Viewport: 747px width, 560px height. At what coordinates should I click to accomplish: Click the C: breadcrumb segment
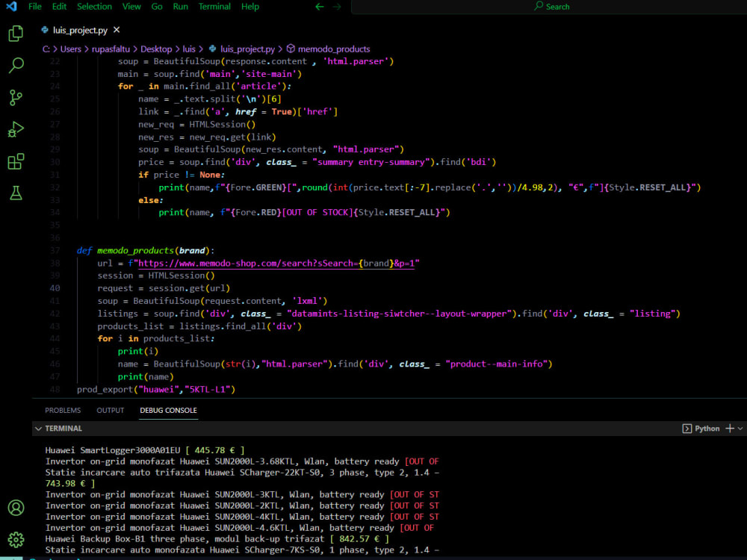pyautogui.click(x=46, y=49)
